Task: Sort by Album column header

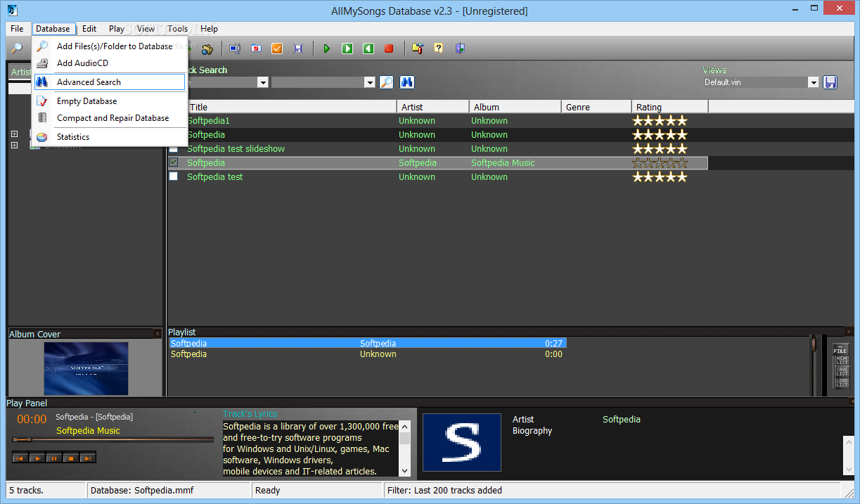Action: (515, 107)
